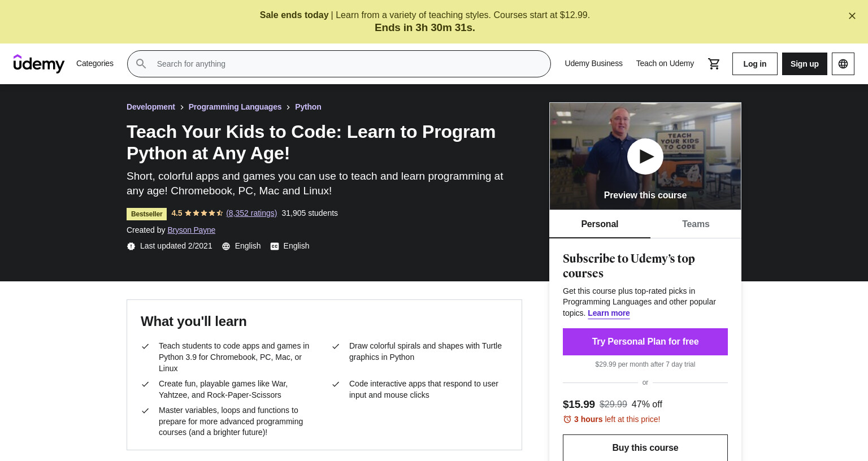Click the course title heading
Image resolution: width=868 pixels, height=461 pixels.
click(311, 142)
